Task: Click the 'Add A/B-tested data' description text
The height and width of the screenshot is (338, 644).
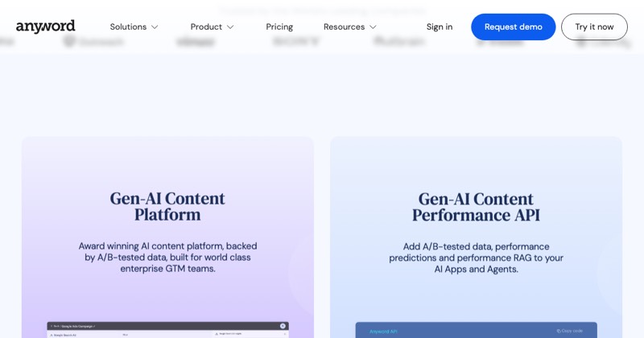Action: tap(476, 258)
